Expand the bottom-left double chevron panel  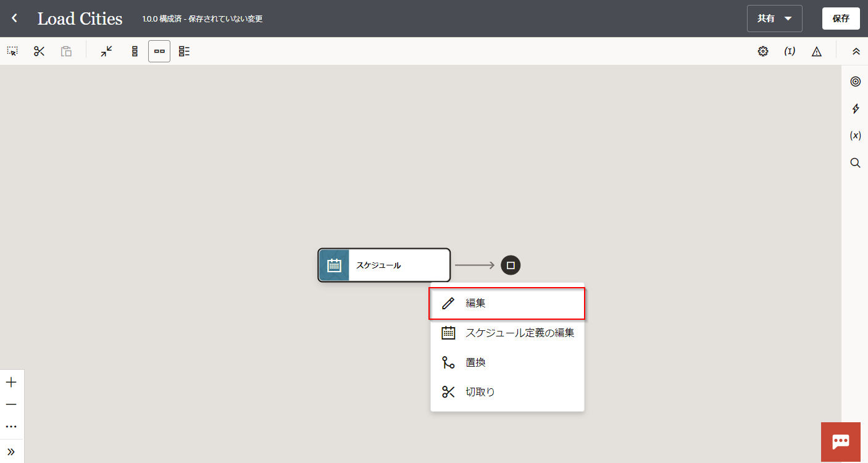coord(11,451)
